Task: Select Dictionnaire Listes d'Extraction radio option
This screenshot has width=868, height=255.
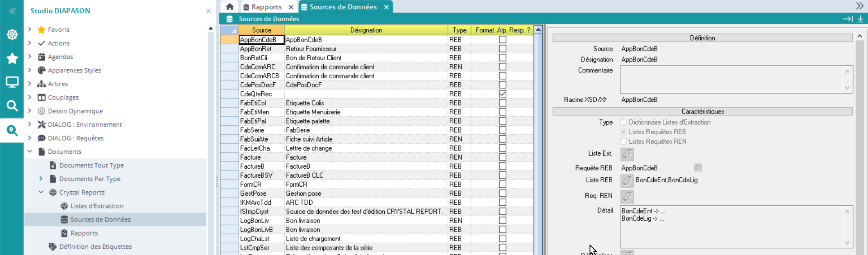Action: pyautogui.click(x=624, y=123)
